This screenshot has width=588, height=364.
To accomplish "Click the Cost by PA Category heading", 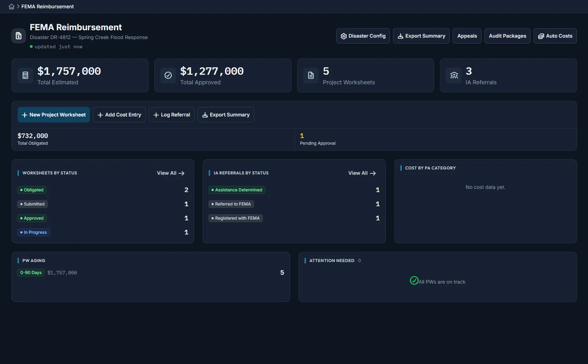I will point(430,168).
